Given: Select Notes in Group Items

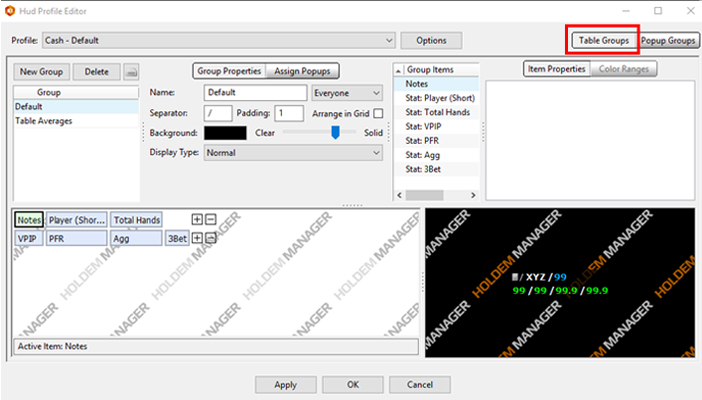Looking at the screenshot, I should [x=437, y=84].
